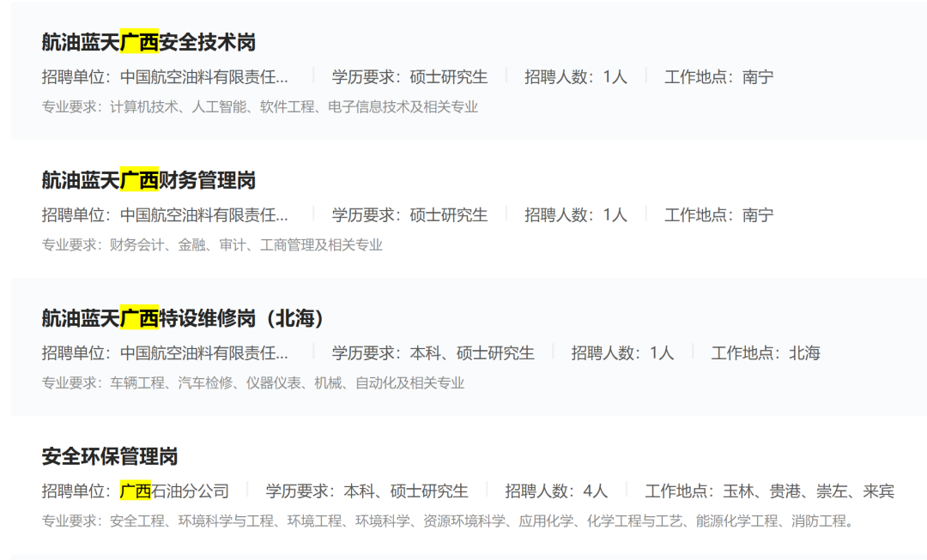Click 招聘单位 text in 财务管理岗 row
The image size is (927, 560).
point(165,215)
